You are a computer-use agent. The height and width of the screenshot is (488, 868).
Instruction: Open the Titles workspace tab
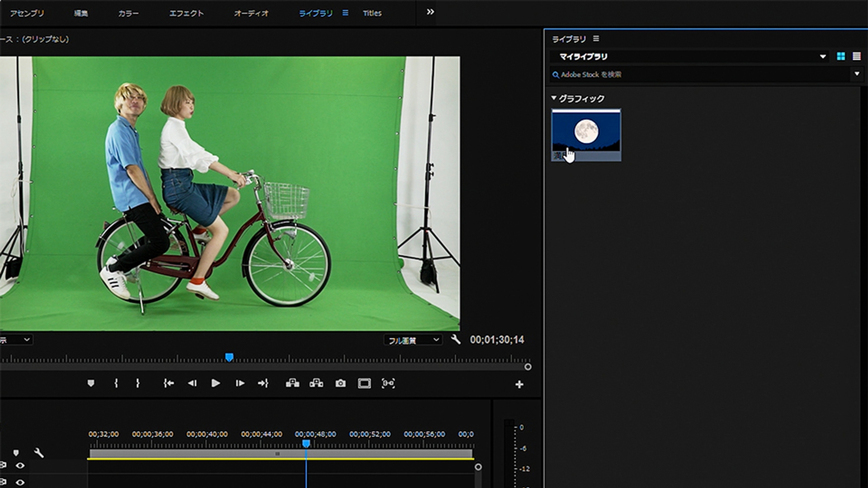[x=372, y=13]
